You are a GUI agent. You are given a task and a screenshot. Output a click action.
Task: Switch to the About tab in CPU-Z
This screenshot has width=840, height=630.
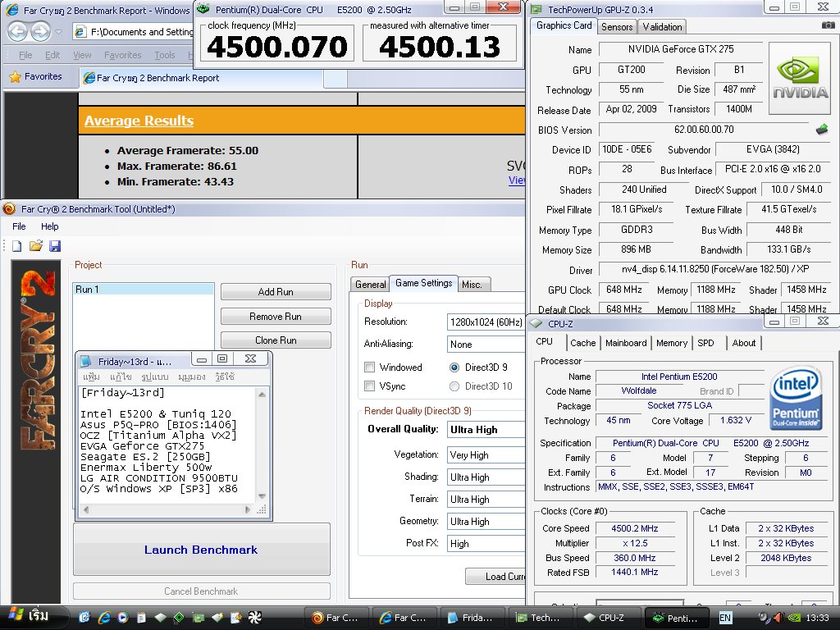[x=743, y=343]
